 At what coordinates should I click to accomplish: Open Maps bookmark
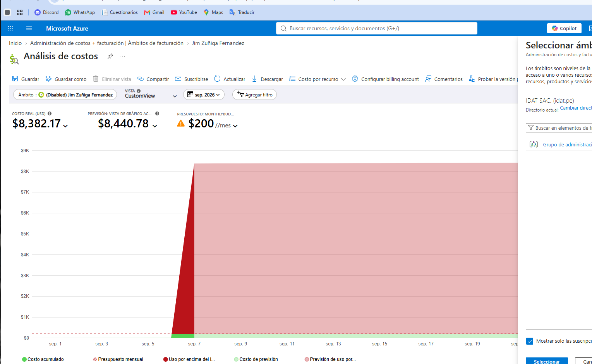click(x=213, y=12)
